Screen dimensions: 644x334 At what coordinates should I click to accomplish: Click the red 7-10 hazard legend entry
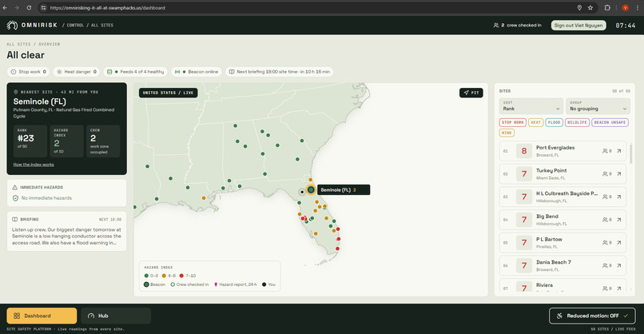tap(188, 276)
